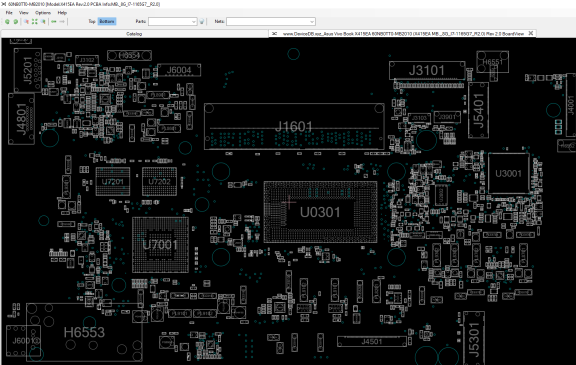
Task: Expand the Parts dropdown list
Action: pos(194,22)
